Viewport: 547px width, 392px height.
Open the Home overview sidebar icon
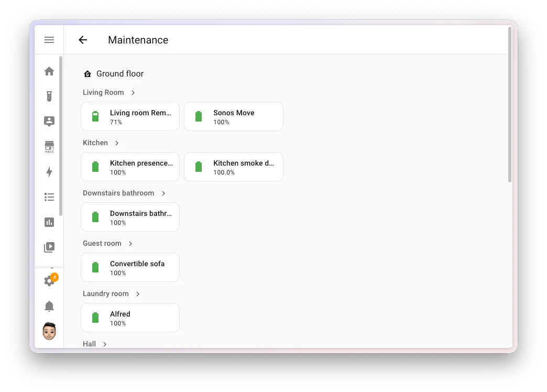pos(49,71)
